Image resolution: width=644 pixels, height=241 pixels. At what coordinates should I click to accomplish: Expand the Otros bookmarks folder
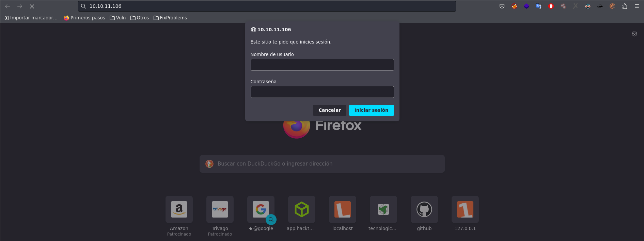140,18
